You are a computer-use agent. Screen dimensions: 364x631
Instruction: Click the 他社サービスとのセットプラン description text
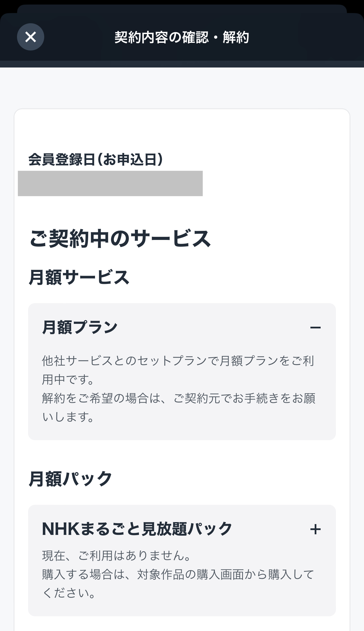tap(178, 361)
